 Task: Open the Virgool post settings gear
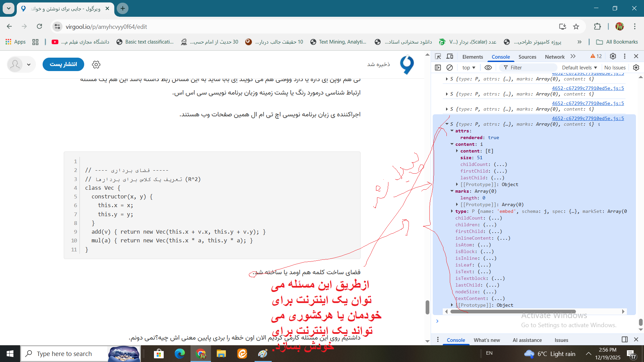[x=96, y=64]
